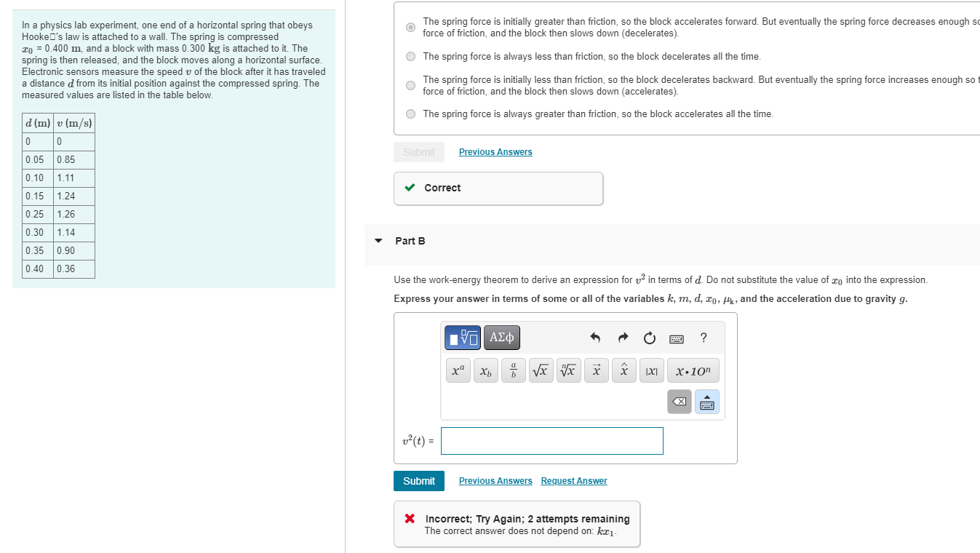Click table cell with distance 0.10

coord(38,178)
